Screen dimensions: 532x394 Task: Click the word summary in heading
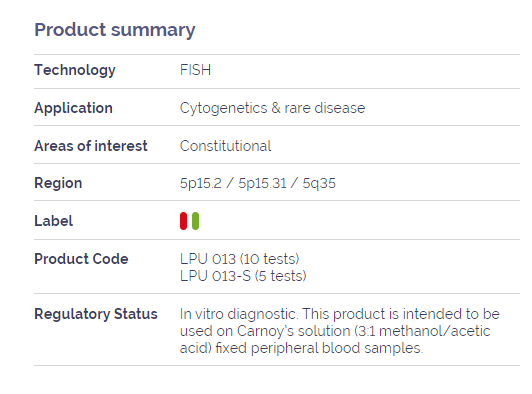[153, 30]
